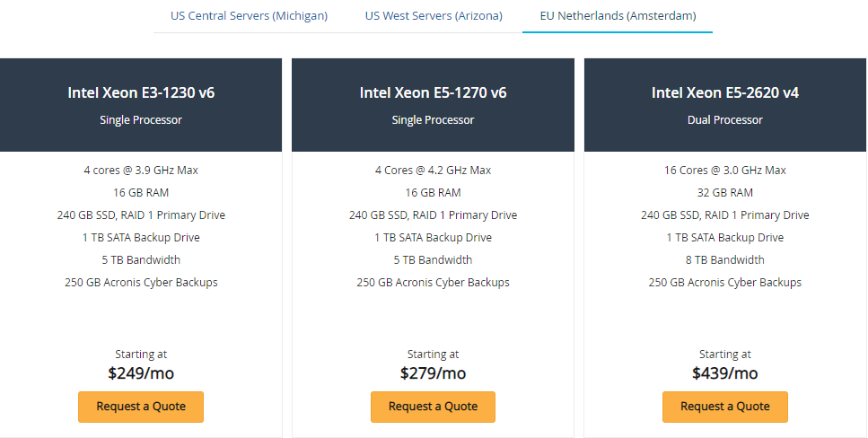Click the 4 cores @ 3.9 GHz Max text
The height and width of the screenshot is (438, 868).
tap(141, 171)
